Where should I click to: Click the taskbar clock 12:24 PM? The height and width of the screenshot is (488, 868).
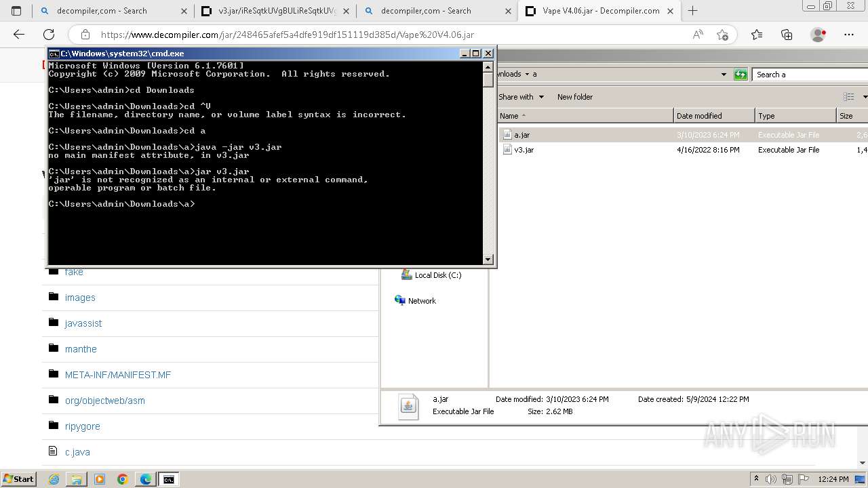click(833, 479)
